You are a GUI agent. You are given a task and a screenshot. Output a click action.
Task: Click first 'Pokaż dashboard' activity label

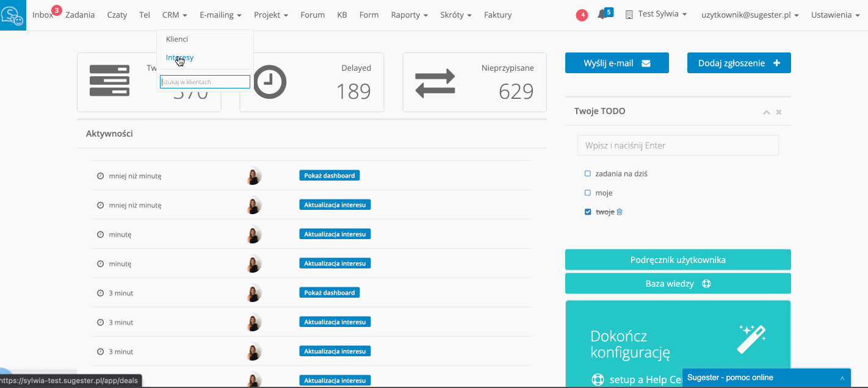pos(330,176)
